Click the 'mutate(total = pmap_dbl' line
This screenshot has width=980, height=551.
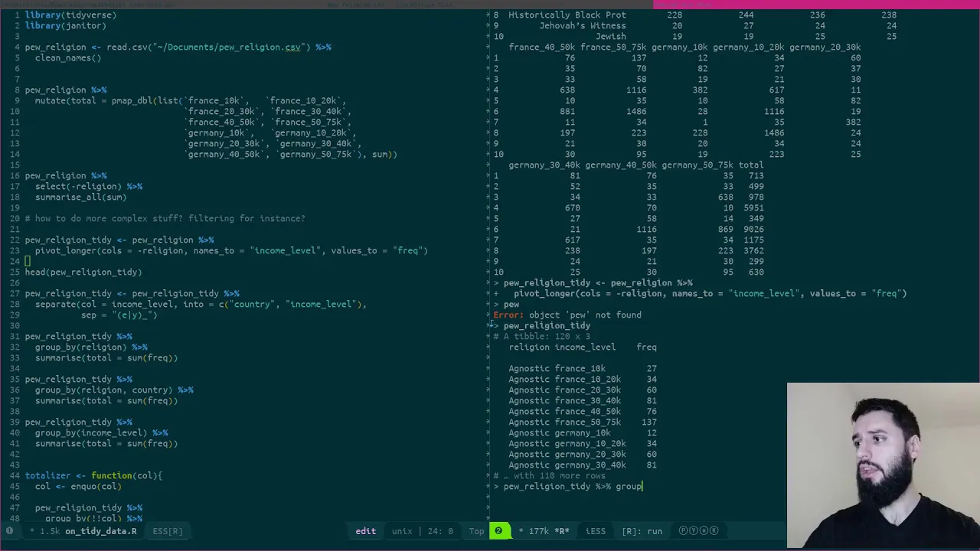point(190,100)
